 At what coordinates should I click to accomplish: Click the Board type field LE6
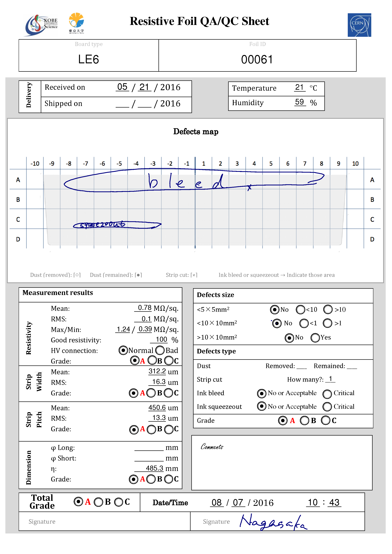[x=89, y=59]
